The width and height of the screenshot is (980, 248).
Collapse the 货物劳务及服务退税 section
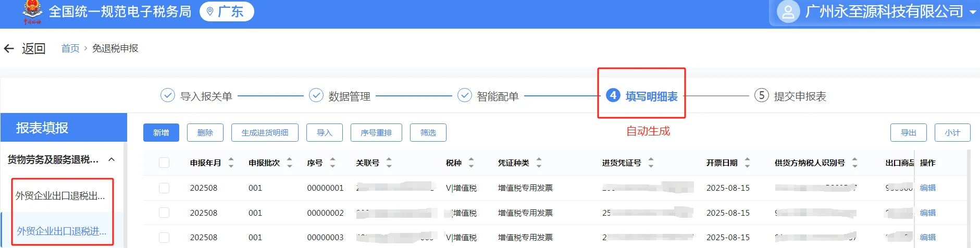pyautogui.click(x=111, y=159)
